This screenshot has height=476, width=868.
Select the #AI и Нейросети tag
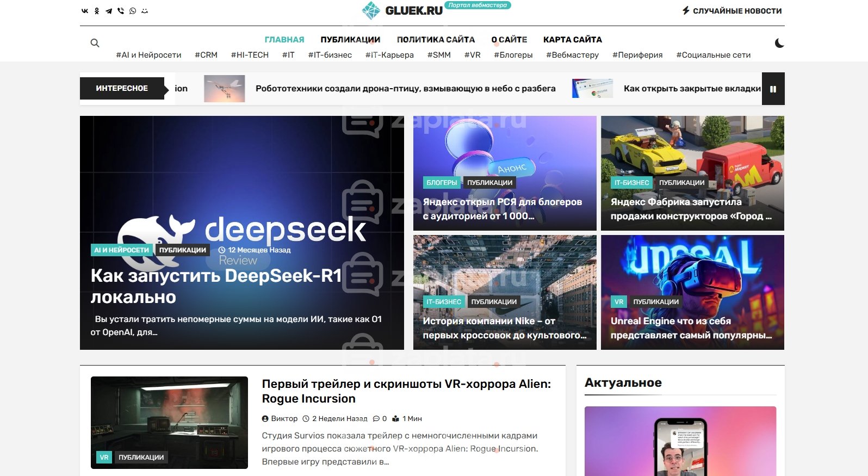[x=148, y=55]
